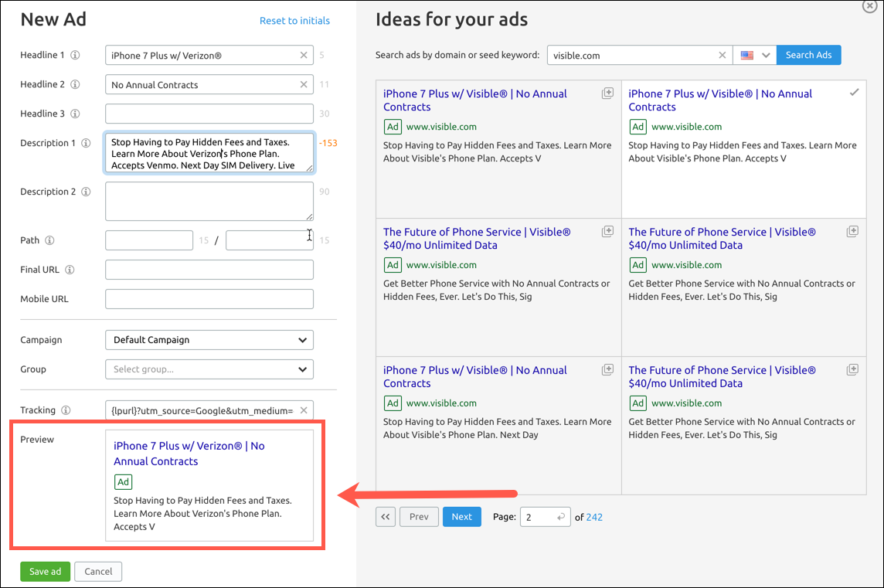
Task: Open the Group select dropdown
Action: coord(209,369)
